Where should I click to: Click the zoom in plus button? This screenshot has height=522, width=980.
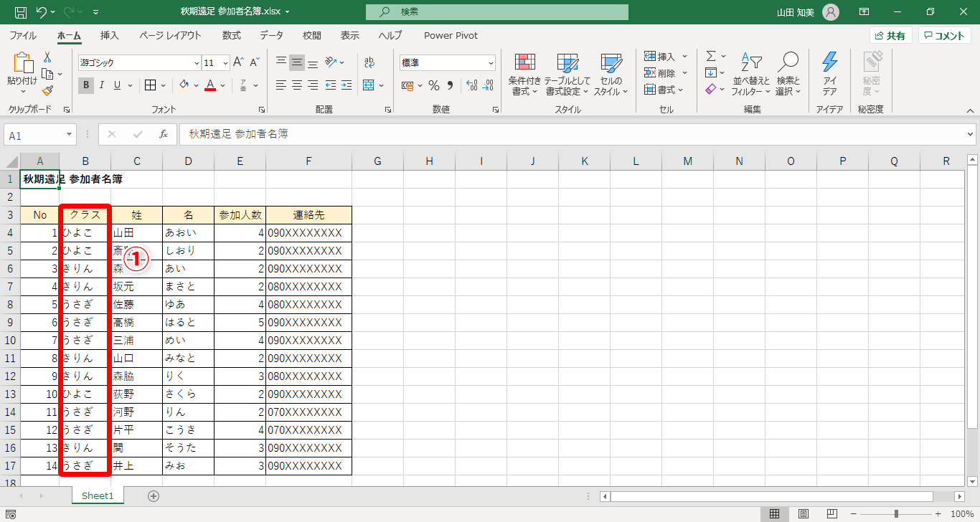point(938,513)
